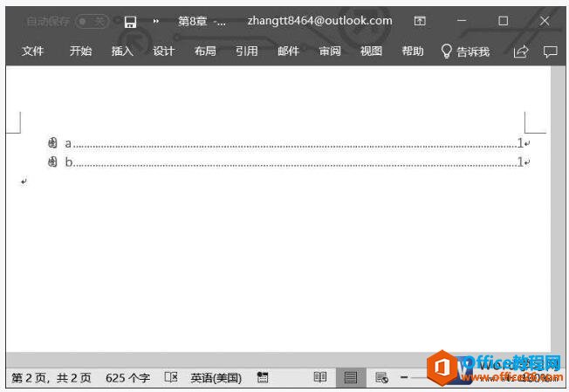Minimize the Word window
The image size is (569, 392).
point(462,21)
